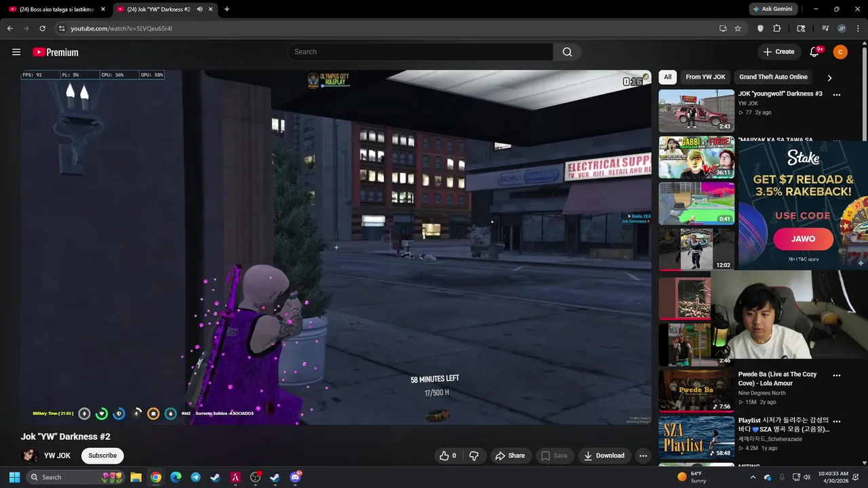Open Ask Gemini button
Viewport: 868px width, 488px height.
(x=772, y=9)
